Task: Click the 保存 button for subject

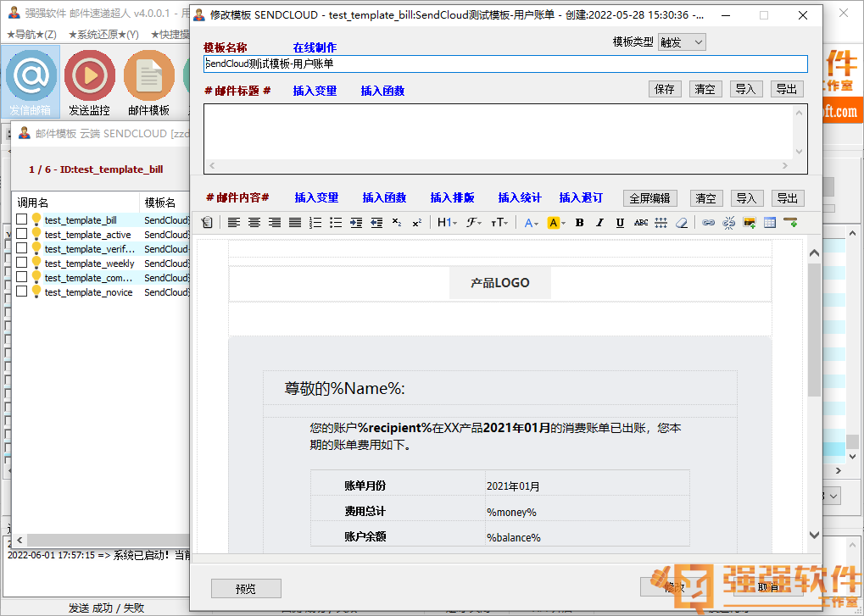Action: tap(665, 89)
